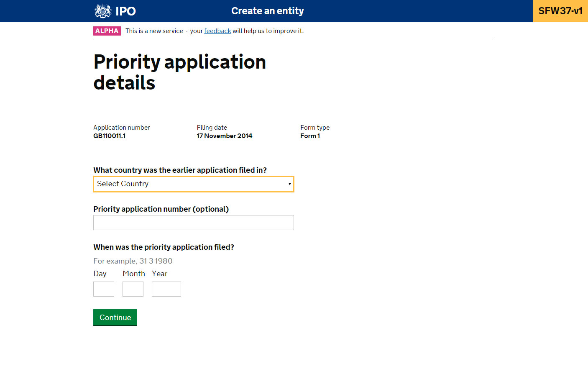This screenshot has height=369, width=588.
Task: Open the Select Country dropdown
Action: pyautogui.click(x=193, y=184)
